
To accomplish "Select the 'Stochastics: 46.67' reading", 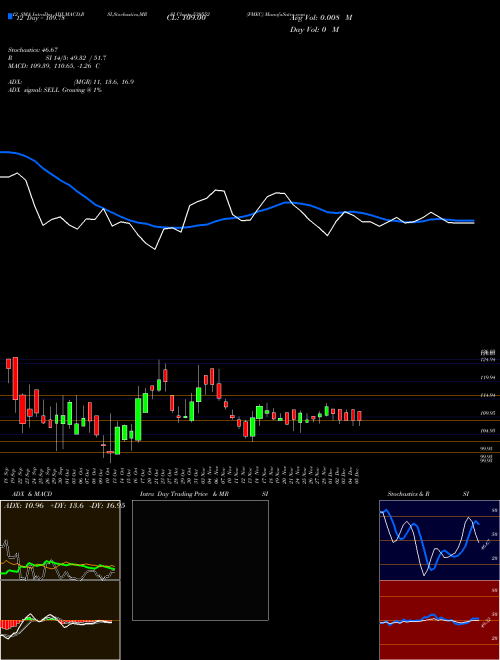I will click(x=33, y=50).
